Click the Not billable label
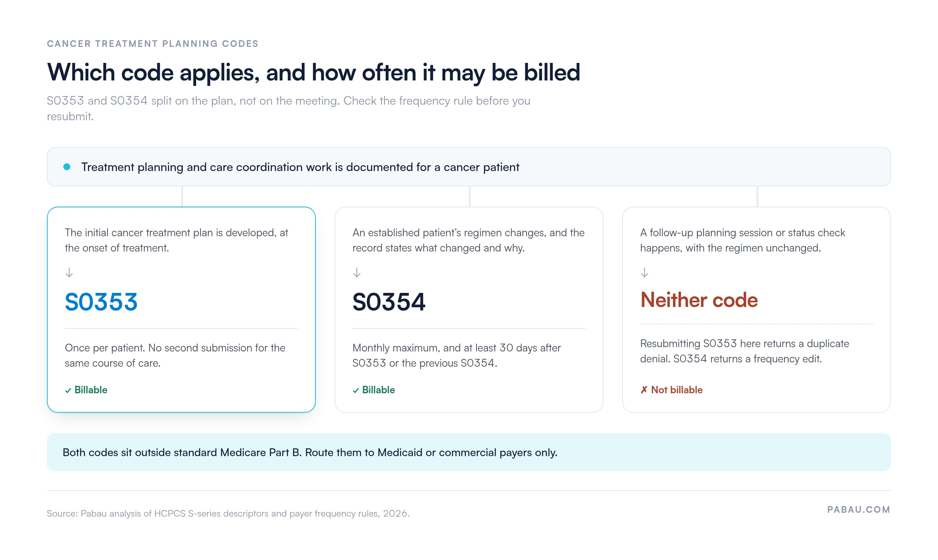938x560 pixels. click(x=677, y=390)
